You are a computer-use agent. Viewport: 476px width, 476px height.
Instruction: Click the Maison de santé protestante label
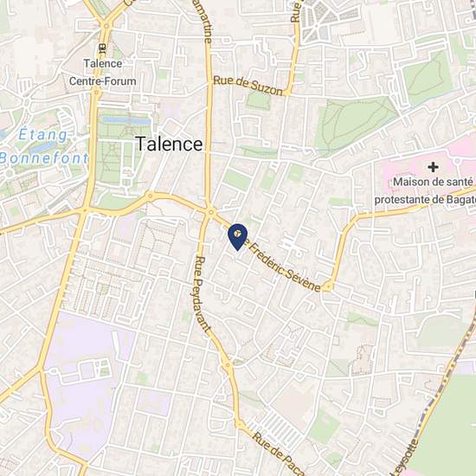(425, 190)
